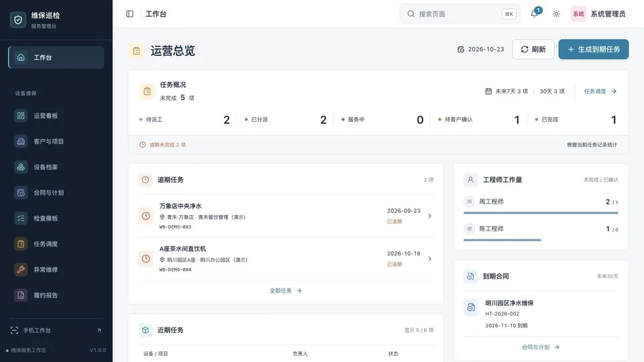Expand chevron on 万象店中央净水 row
This screenshot has height=362, width=644.
coord(429,216)
